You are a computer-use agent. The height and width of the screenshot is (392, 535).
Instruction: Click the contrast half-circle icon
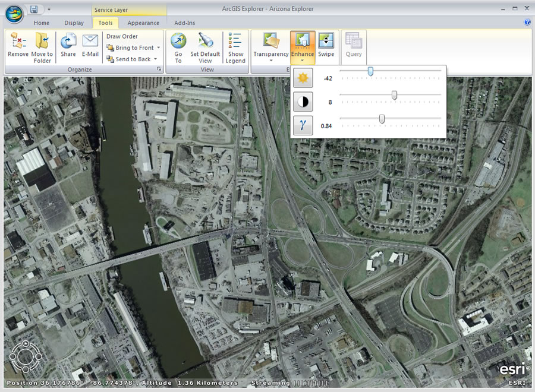point(303,102)
